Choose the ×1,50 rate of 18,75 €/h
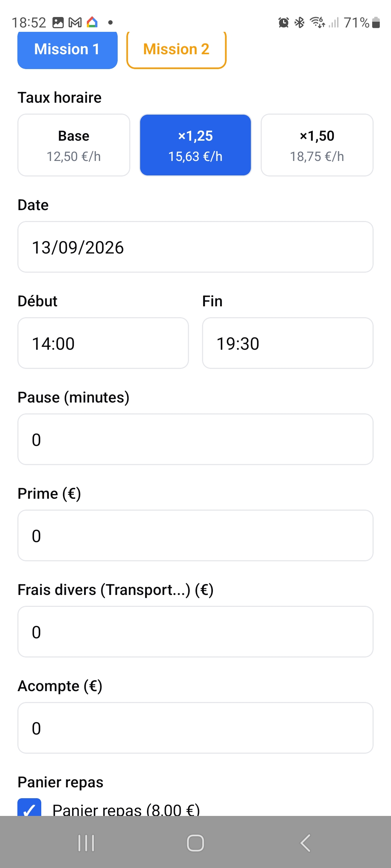The height and width of the screenshot is (868, 391). click(317, 145)
